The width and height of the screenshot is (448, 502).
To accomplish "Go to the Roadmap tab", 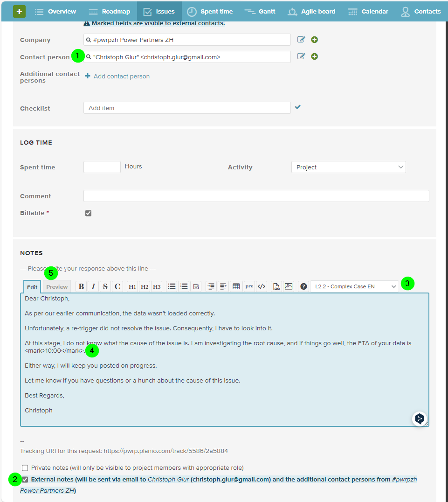I will (110, 12).
